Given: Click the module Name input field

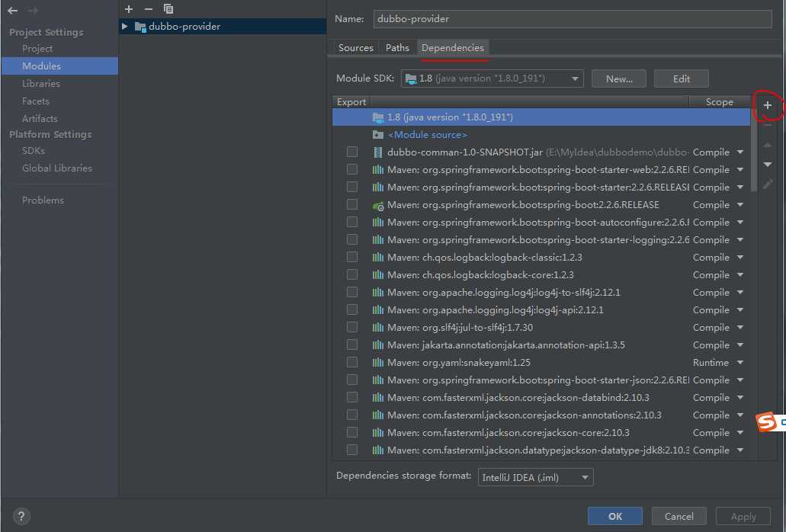Looking at the screenshot, I should point(573,19).
